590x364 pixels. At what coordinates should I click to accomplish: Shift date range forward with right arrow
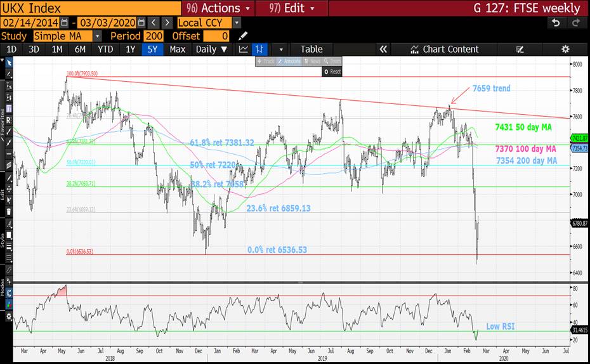point(167,23)
